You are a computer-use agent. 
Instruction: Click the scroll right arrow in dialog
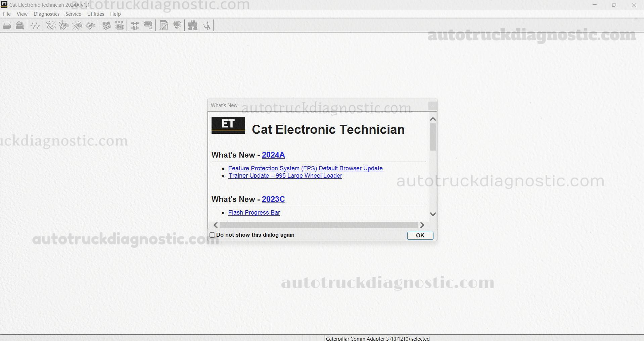click(x=422, y=225)
